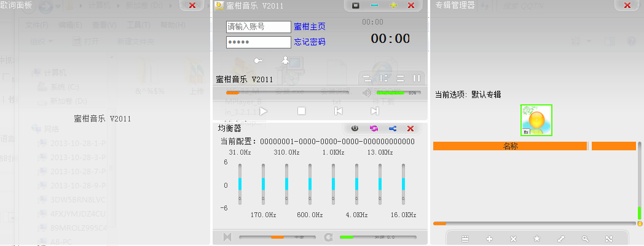Click the 31.0Hz equalizer band slider

[x=240, y=184]
